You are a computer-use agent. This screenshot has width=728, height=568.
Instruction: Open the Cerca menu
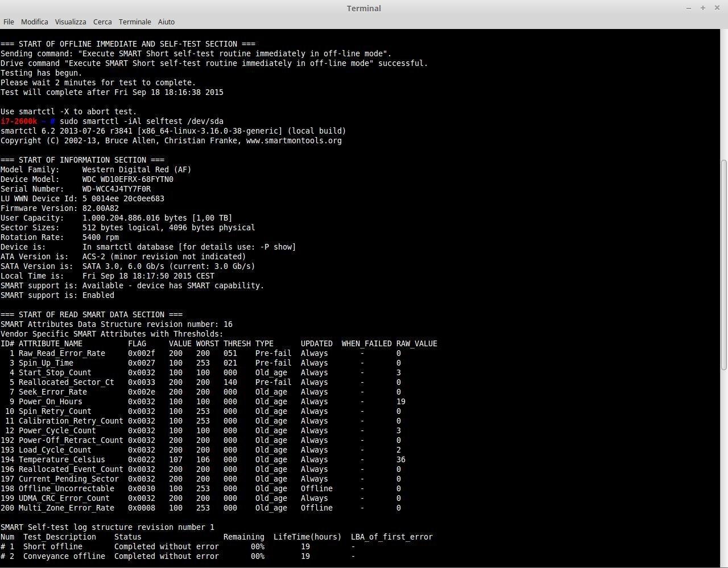(102, 22)
